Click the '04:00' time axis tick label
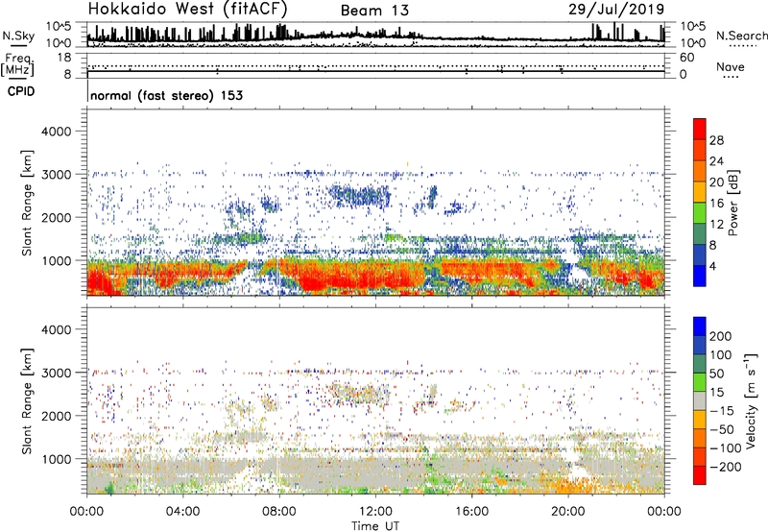This screenshot has width=768, height=532. (183, 512)
